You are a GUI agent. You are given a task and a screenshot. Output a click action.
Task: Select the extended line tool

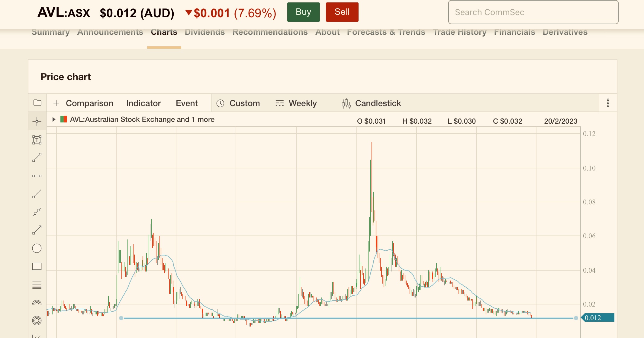37,212
